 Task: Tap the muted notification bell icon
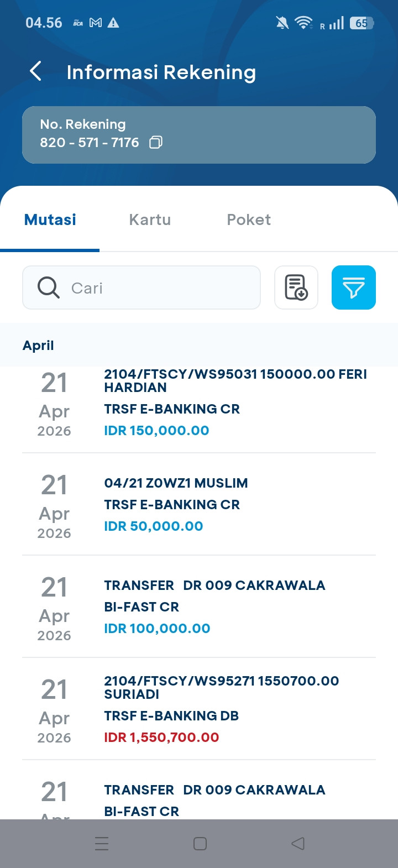282,23
